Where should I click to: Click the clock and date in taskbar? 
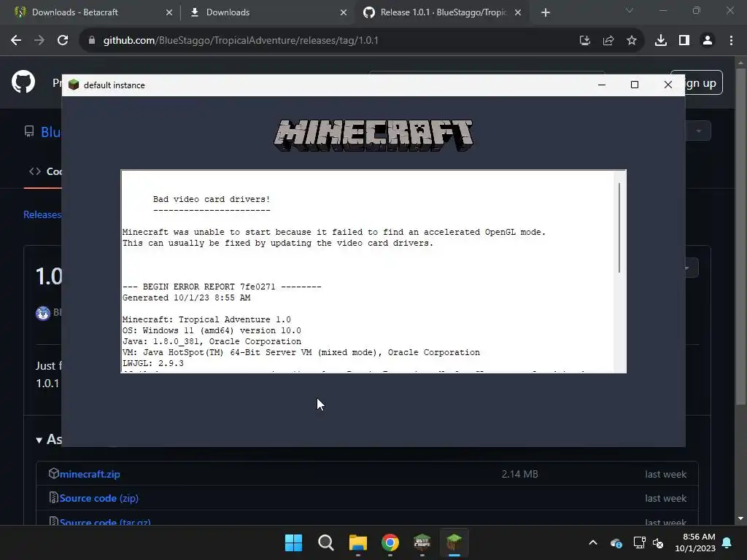[695, 542]
